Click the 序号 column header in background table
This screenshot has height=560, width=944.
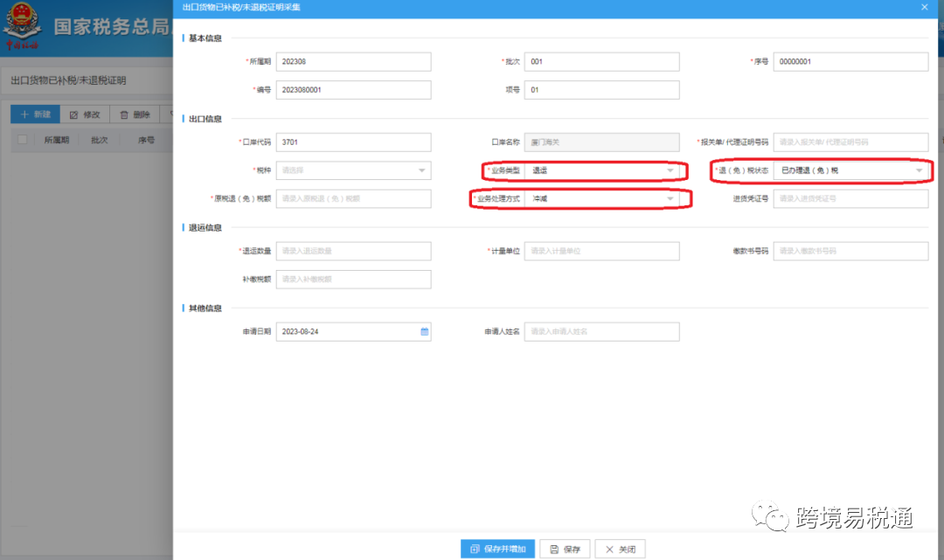coord(146,140)
